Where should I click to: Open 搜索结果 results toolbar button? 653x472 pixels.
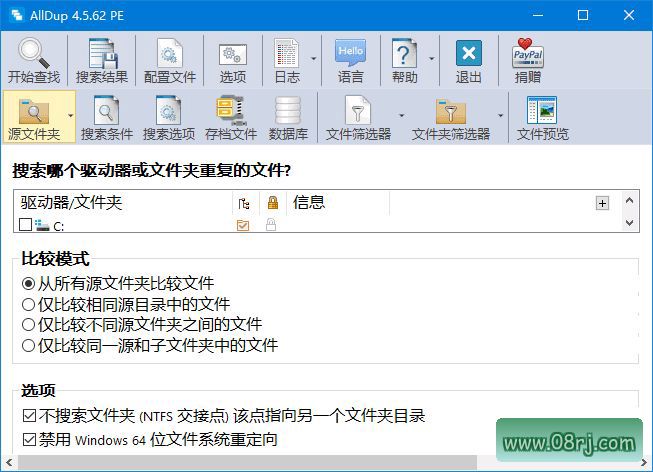102,61
